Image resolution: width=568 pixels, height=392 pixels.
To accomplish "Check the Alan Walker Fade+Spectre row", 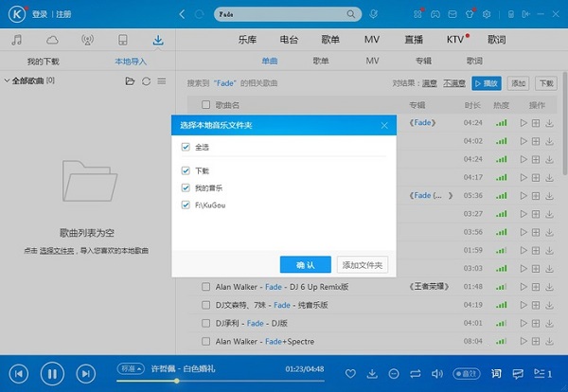I will (205, 341).
